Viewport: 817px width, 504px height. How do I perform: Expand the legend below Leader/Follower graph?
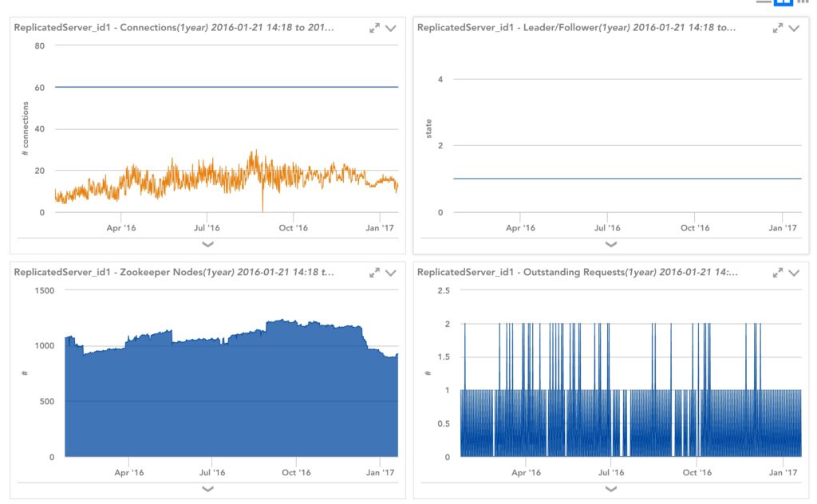click(611, 244)
